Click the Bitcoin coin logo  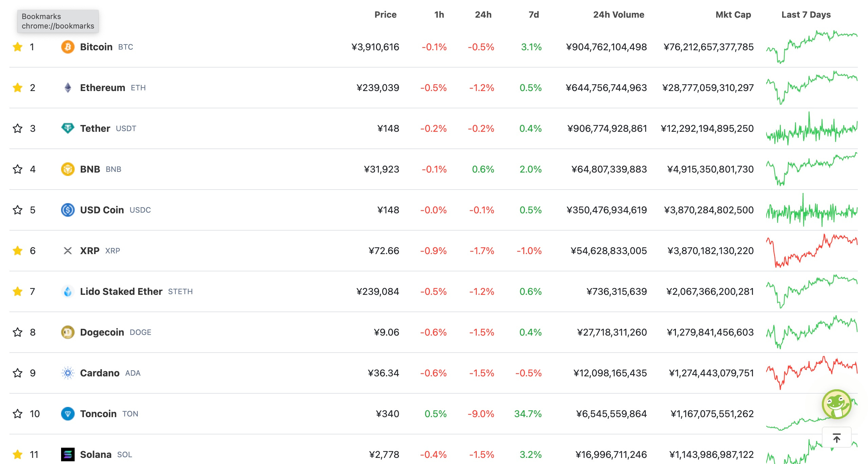click(68, 47)
